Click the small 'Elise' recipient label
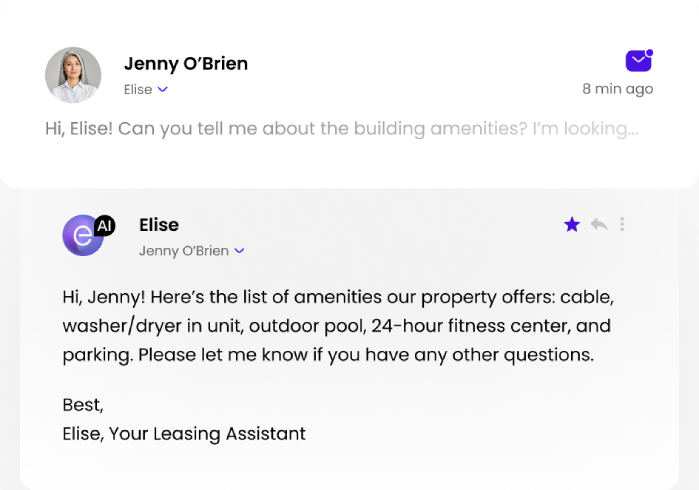The height and width of the screenshot is (490, 699). click(x=138, y=89)
